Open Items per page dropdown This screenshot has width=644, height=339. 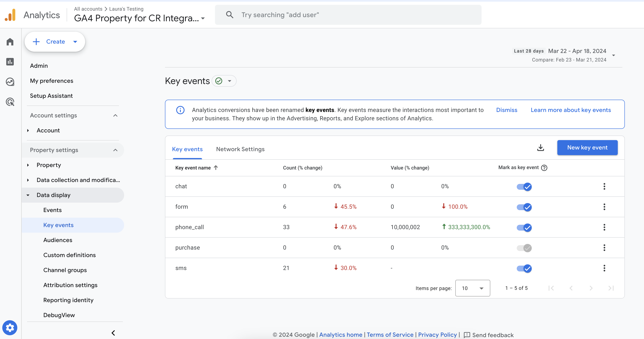coord(473,288)
